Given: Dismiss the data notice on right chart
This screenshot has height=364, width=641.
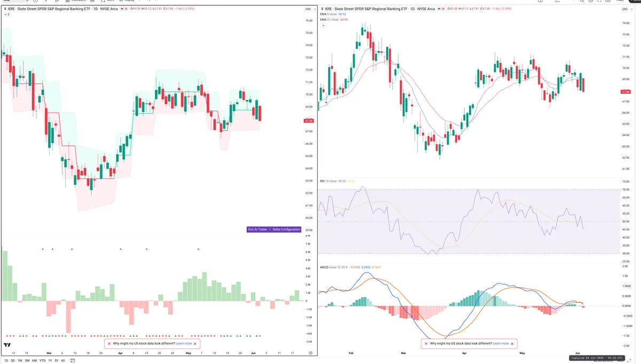Looking at the screenshot, I should point(513,344).
